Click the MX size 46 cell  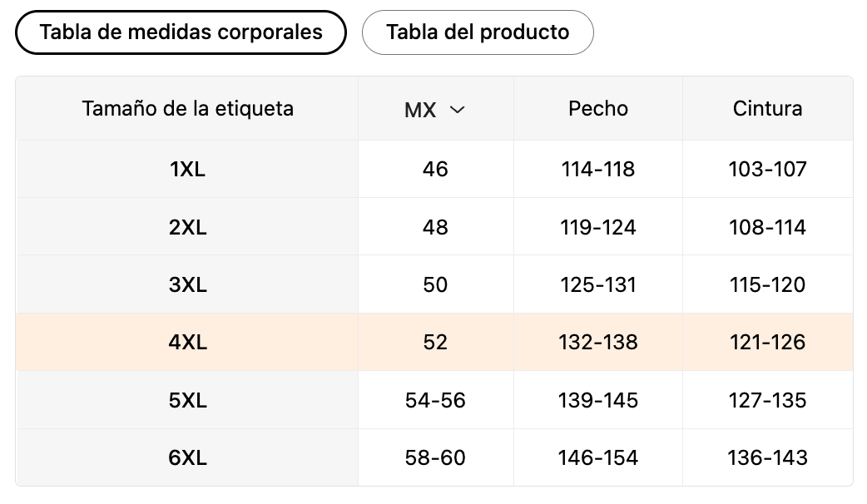[435, 170]
